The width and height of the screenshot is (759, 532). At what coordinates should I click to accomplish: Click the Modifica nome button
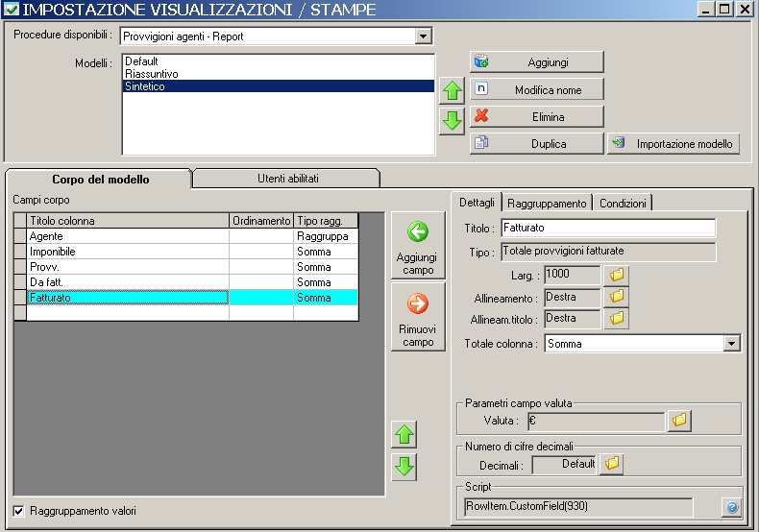[x=536, y=89]
